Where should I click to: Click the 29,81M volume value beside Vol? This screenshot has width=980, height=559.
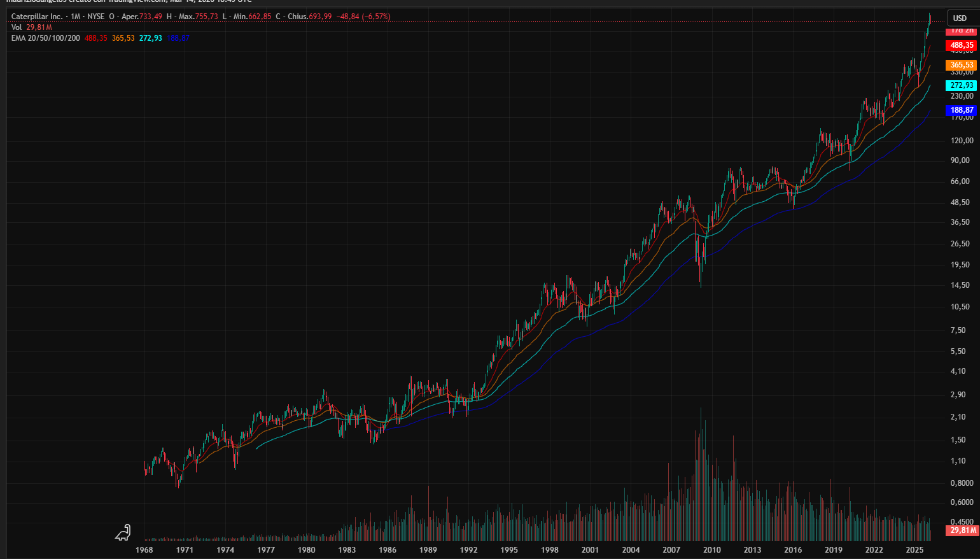coord(39,27)
